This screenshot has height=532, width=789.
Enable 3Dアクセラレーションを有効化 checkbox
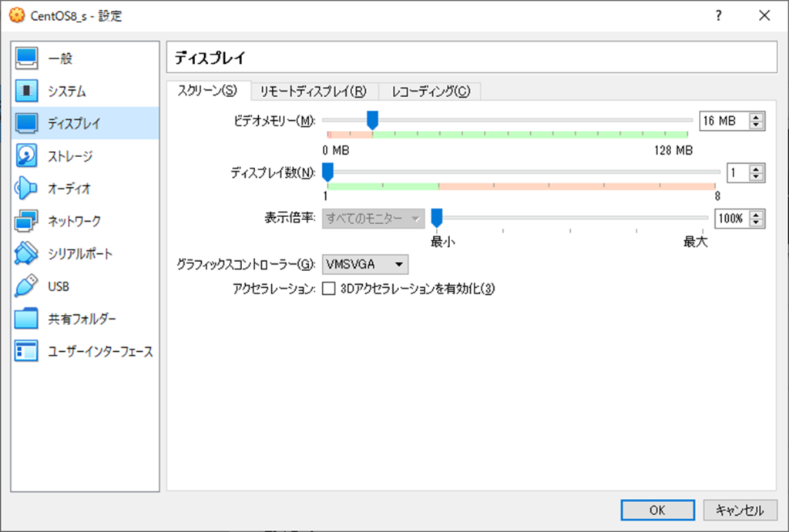328,289
